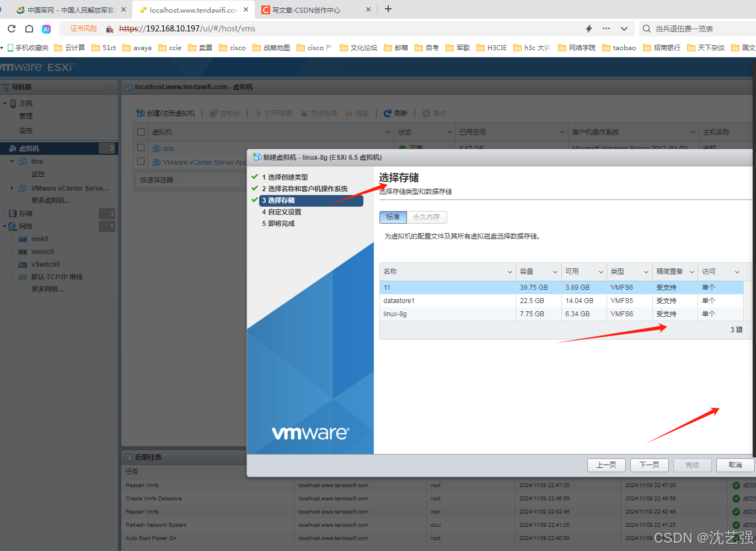Select the linux-8g datastore row
This screenshot has width=756, height=551.
pos(561,314)
